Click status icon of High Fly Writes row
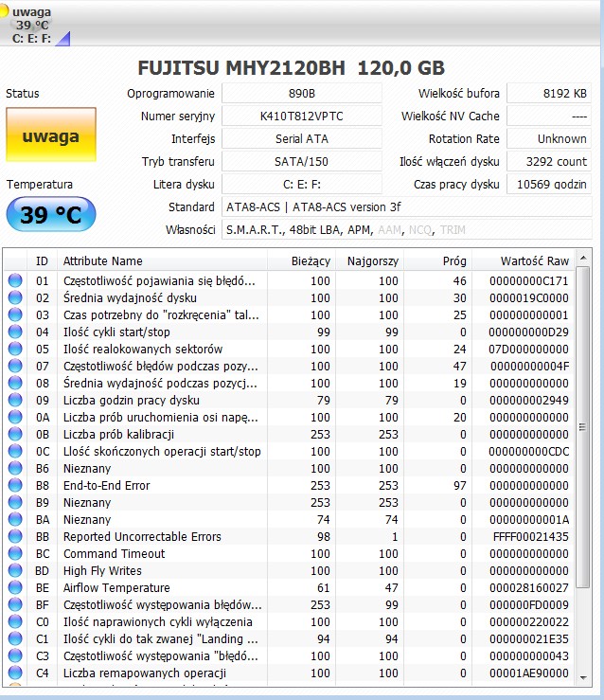Viewport: 604px width, 700px height. pyautogui.click(x=15, y=570)
